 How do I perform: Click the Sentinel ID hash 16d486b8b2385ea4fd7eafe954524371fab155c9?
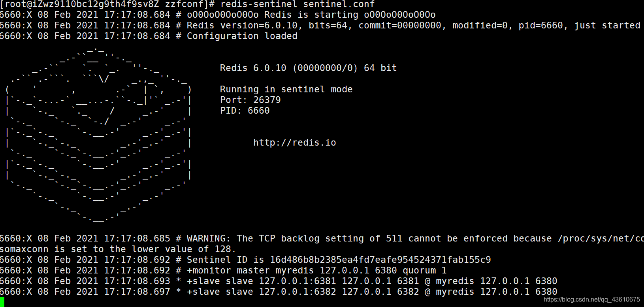coord(380,260)
